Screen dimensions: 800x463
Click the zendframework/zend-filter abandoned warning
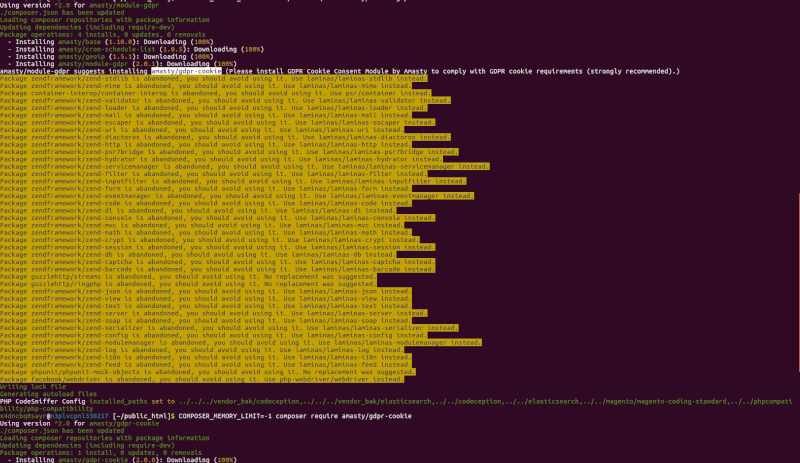point(213,174)
